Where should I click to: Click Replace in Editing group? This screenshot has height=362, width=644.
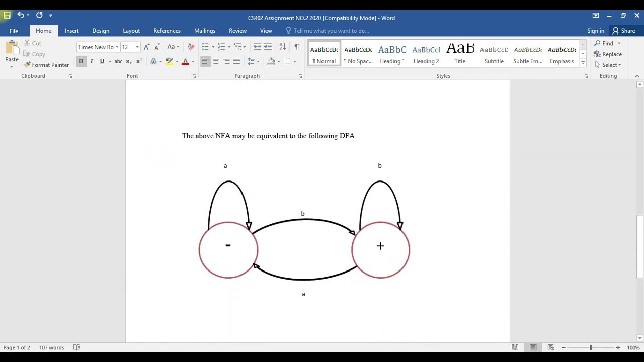click(x=608, y=54)
